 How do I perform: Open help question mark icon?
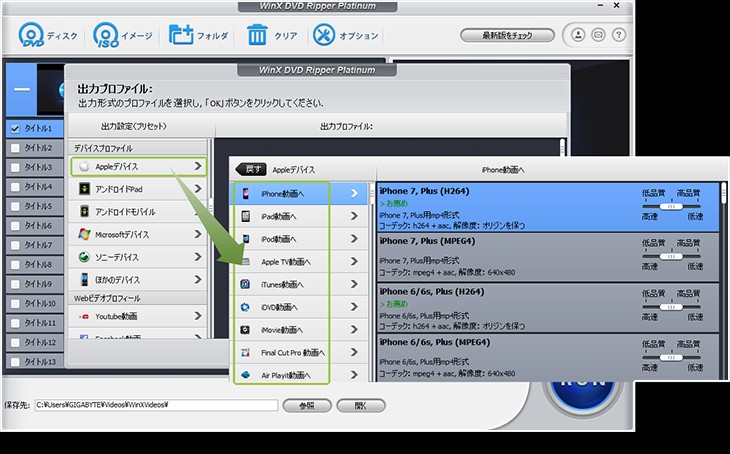[619, 35]
